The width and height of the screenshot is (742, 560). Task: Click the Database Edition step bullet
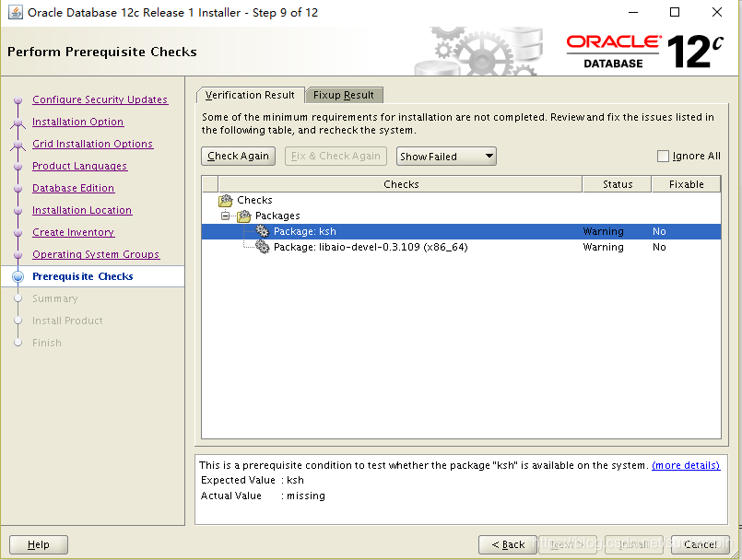[x=18, y=188]
